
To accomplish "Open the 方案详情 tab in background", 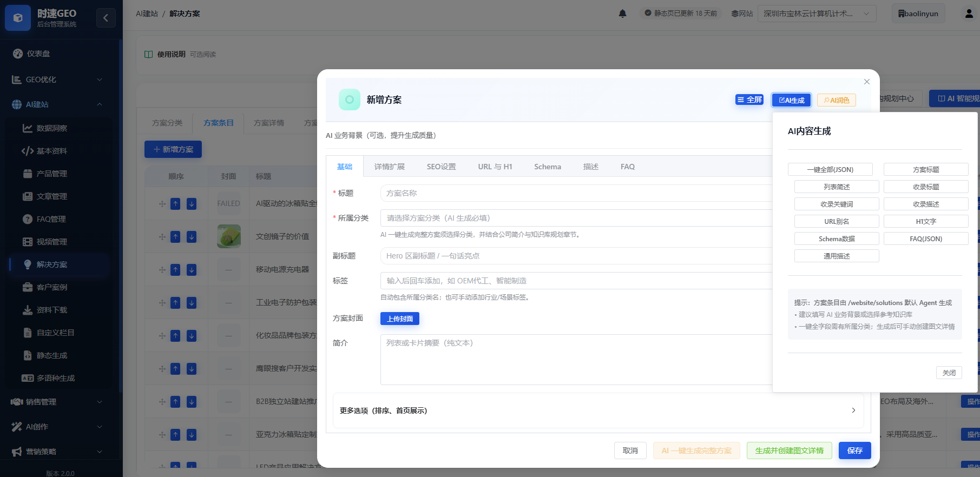I will [269, 123].
